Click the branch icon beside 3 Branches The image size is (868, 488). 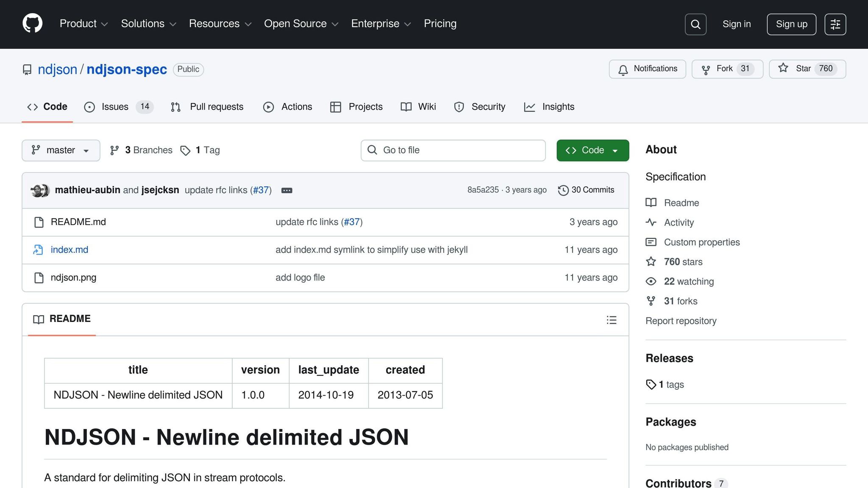(x=114, y=150)
